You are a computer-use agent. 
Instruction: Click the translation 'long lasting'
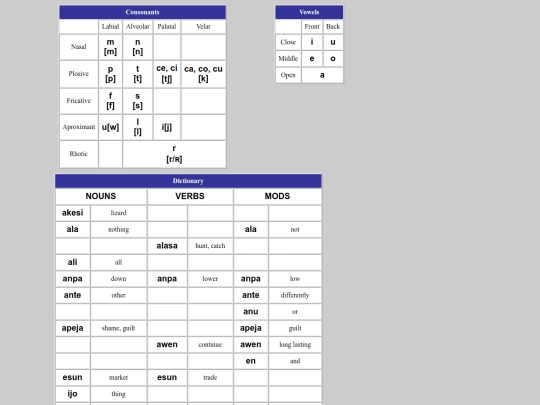pyautogui.click(x=295, y=345)
